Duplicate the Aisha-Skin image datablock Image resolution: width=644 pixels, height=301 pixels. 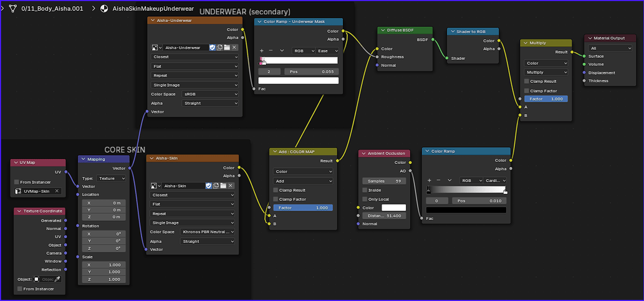[x=216, y=186]
